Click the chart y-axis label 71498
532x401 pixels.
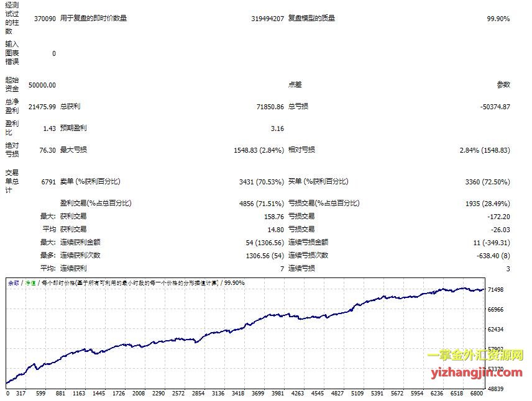click(x=495, y=290)
